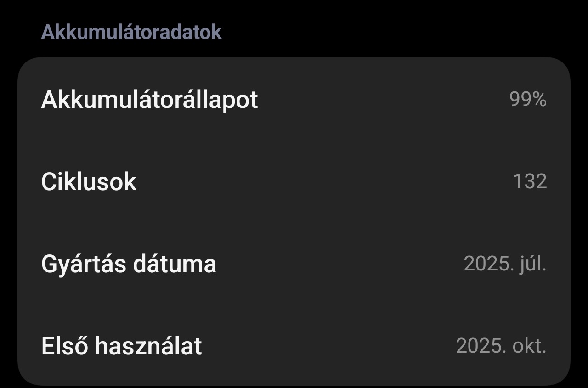This screenshot has width=588, height=388.
Task: Tap the 99% battery health value
Action: (x=528, y=99)
